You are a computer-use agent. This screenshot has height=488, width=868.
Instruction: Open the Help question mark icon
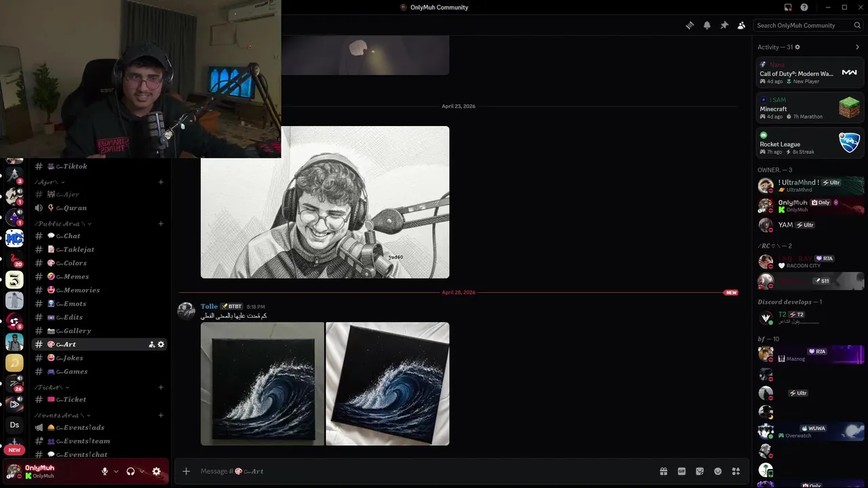click(x=804, y=7)
